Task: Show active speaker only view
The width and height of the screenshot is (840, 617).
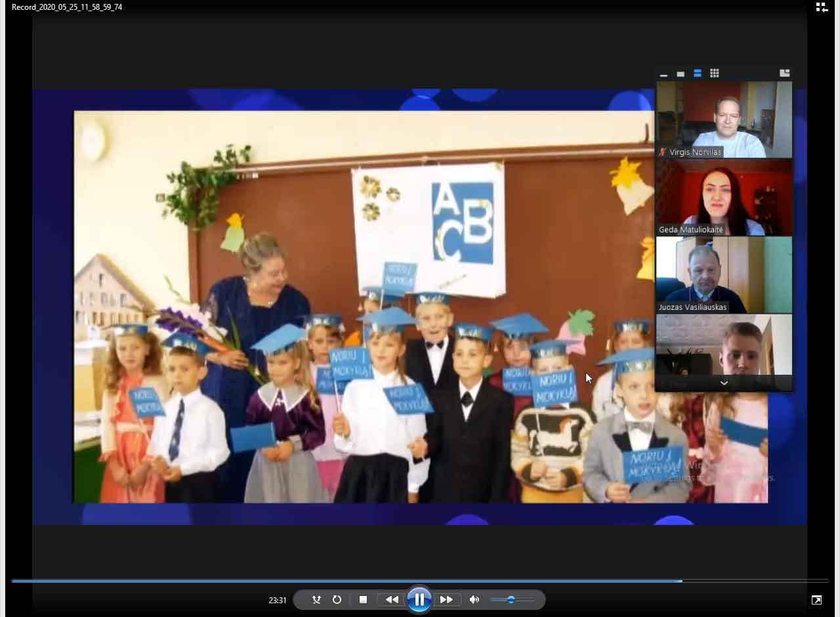Action: (x=681, y=74)
